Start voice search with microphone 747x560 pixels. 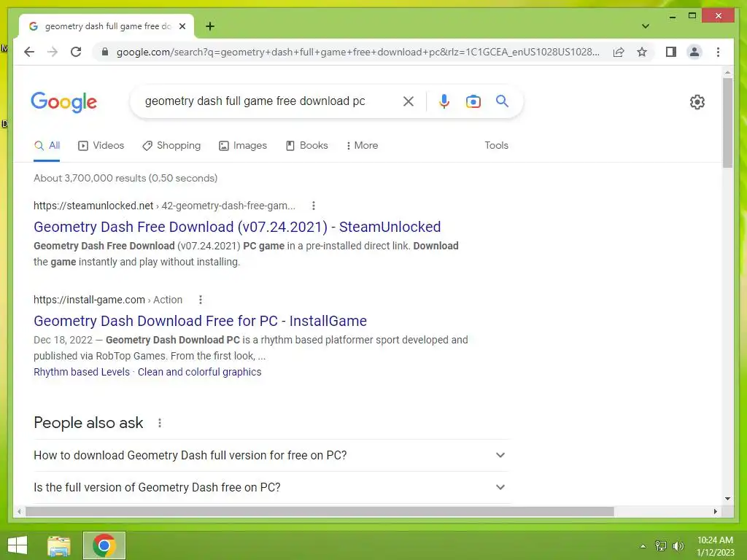point(444,101)
